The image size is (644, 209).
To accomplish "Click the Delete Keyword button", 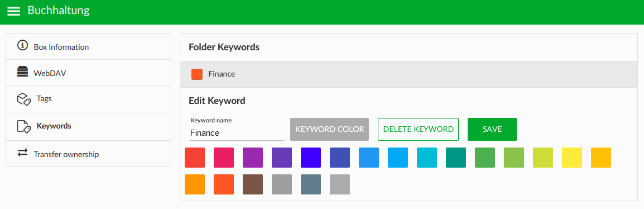I will (x=418, y=129).
